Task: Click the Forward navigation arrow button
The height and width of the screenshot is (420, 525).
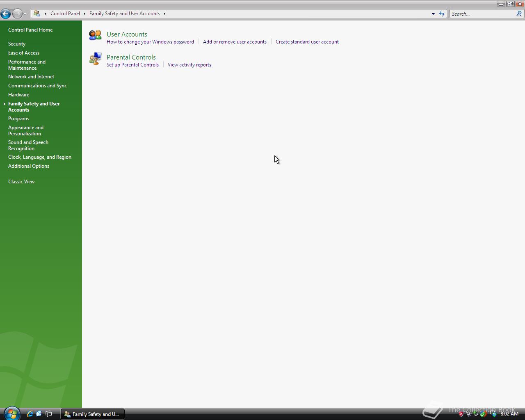Action: [17, 14]
